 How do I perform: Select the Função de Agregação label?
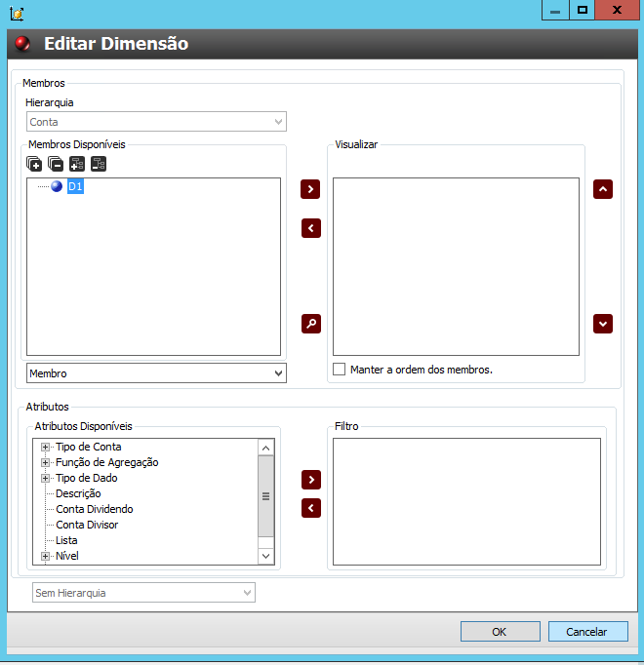coord(107,463)
